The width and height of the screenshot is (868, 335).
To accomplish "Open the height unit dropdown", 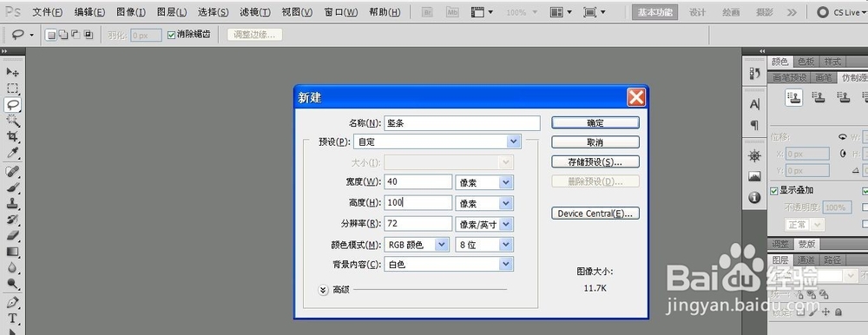I will [484, 203].
